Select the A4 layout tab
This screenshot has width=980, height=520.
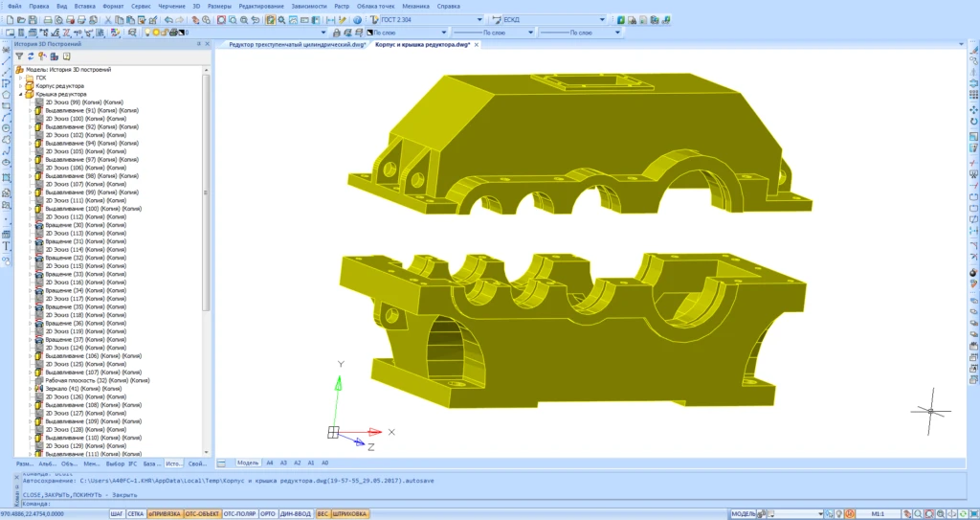click(269, 462)
